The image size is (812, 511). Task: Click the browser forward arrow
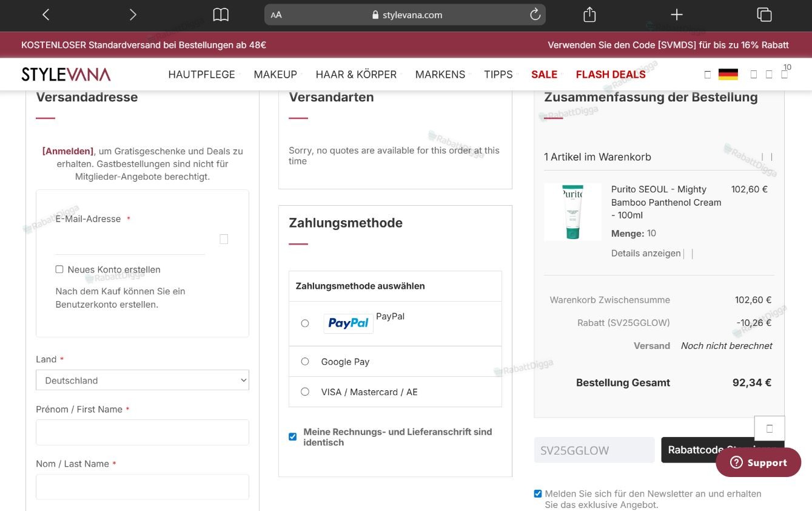[x=133, y=15]
